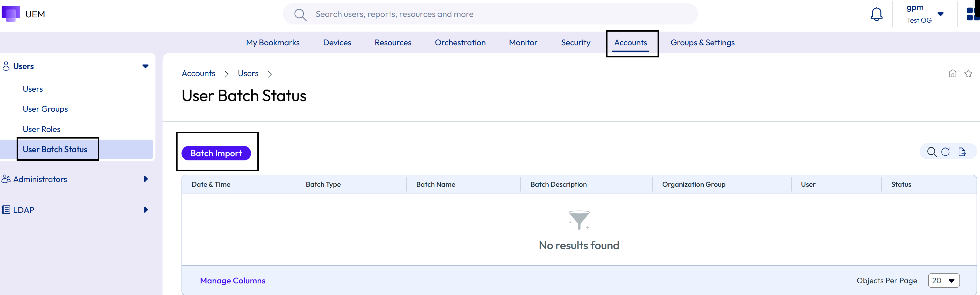Open Manage Columns link
Screen dimensions: 980x295
click(232, 281)
